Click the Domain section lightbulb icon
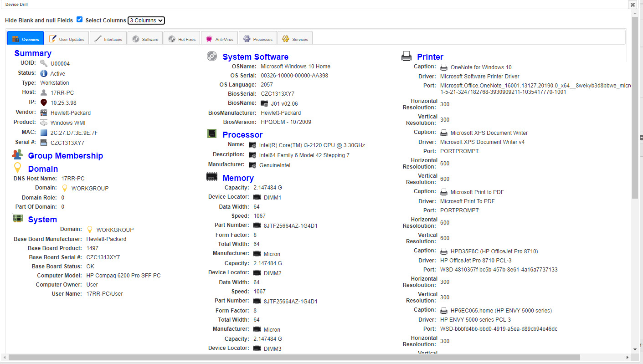The width and height of the screenshot is (643, 364). (x=17, y=168)
